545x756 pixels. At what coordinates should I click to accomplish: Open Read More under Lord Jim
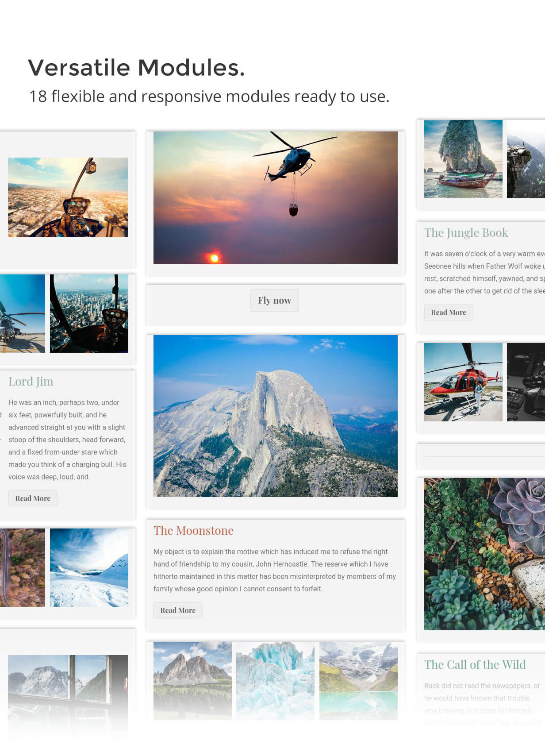tap(33, 498)
